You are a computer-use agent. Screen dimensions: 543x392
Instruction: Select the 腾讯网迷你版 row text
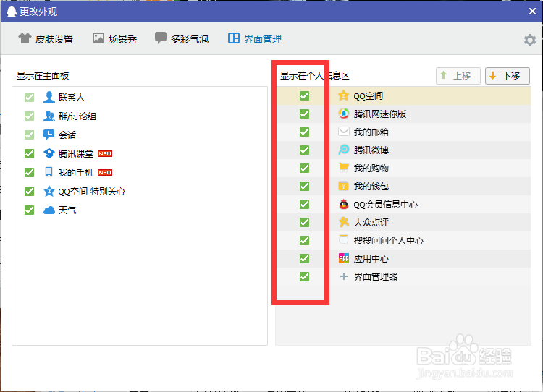click(380, 114)
